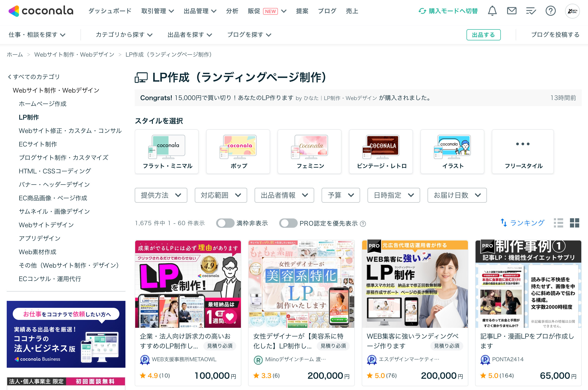
Task: Select the フラット・ミニマル style
Action: 167,151
